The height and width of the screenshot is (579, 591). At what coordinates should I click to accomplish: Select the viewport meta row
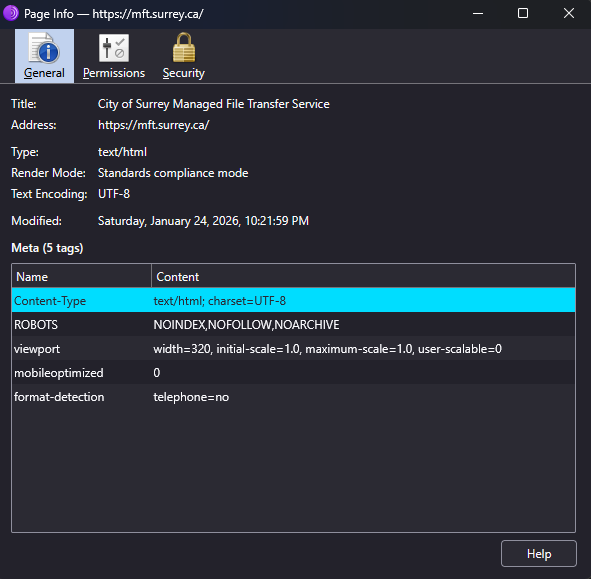293,348
